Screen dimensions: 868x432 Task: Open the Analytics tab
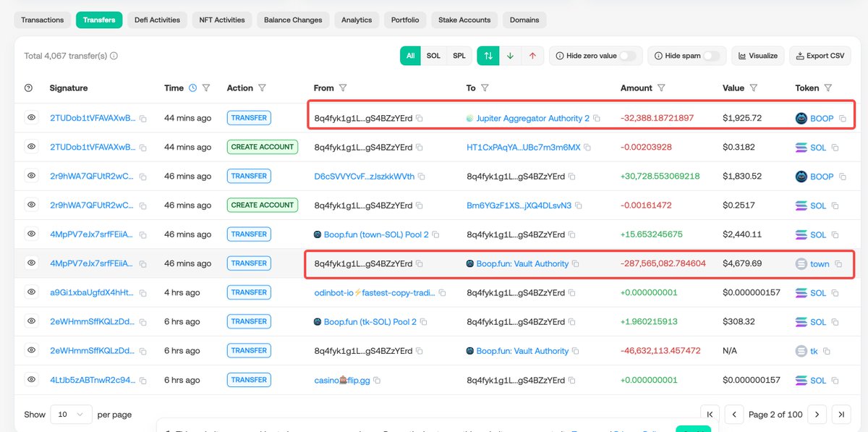pyautogui.click(x=357, y=20)
